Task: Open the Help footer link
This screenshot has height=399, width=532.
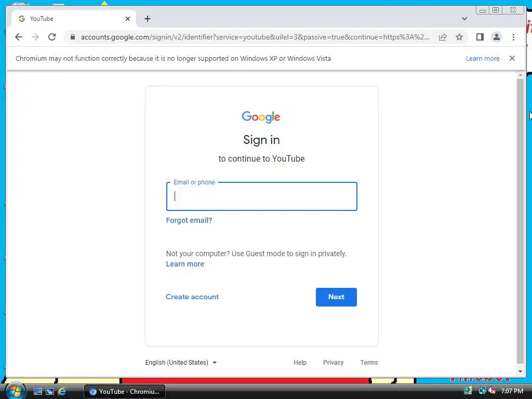Action: [x=300, y=362]
